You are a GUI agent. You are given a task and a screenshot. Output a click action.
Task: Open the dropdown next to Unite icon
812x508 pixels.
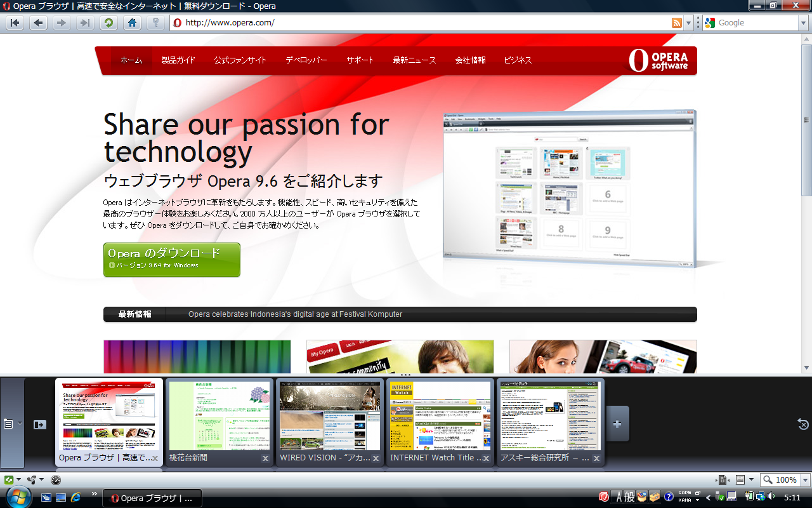(42, 480)
